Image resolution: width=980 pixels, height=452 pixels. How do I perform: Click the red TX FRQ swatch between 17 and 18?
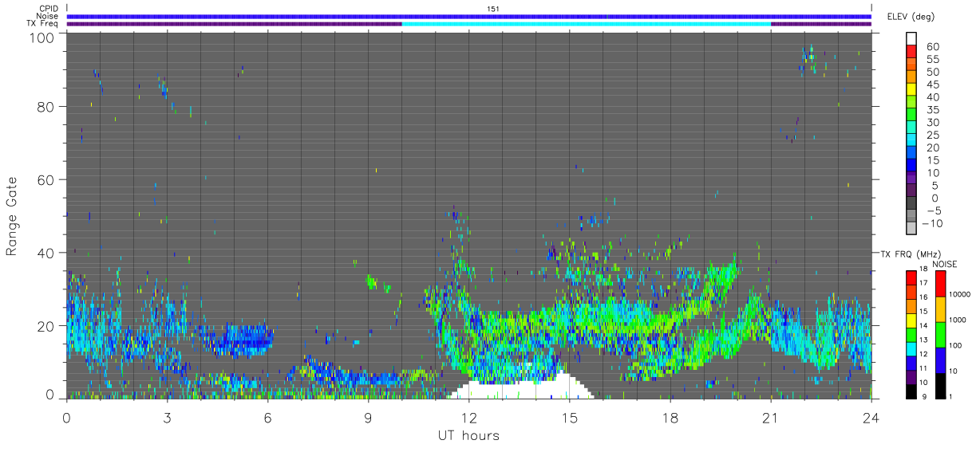911,277
